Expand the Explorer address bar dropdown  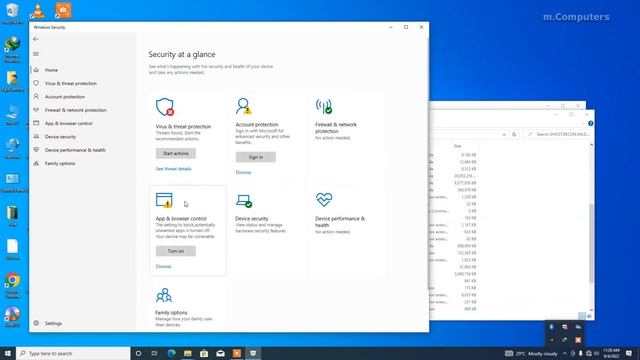tap(504, 134)
